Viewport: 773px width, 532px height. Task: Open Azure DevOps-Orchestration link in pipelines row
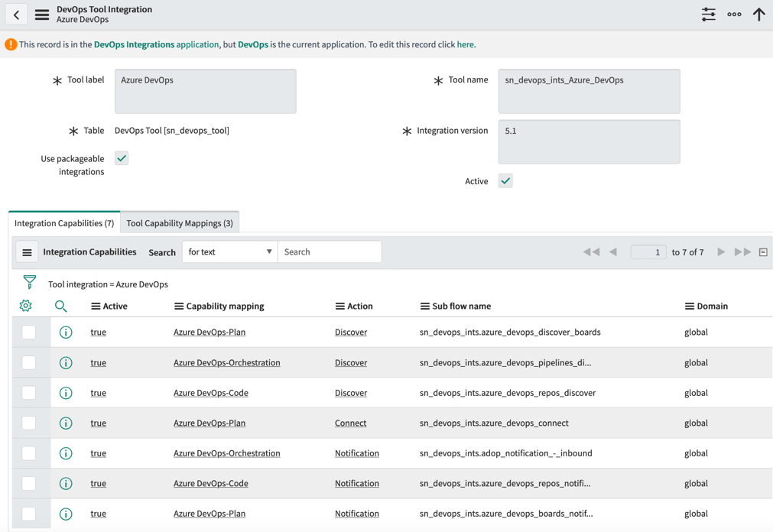click(227, 363)
